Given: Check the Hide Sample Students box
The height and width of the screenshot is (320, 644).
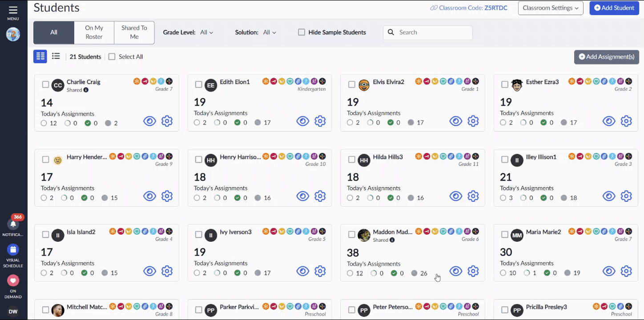Looking at the screenshot, I should (x=302, y=32).
